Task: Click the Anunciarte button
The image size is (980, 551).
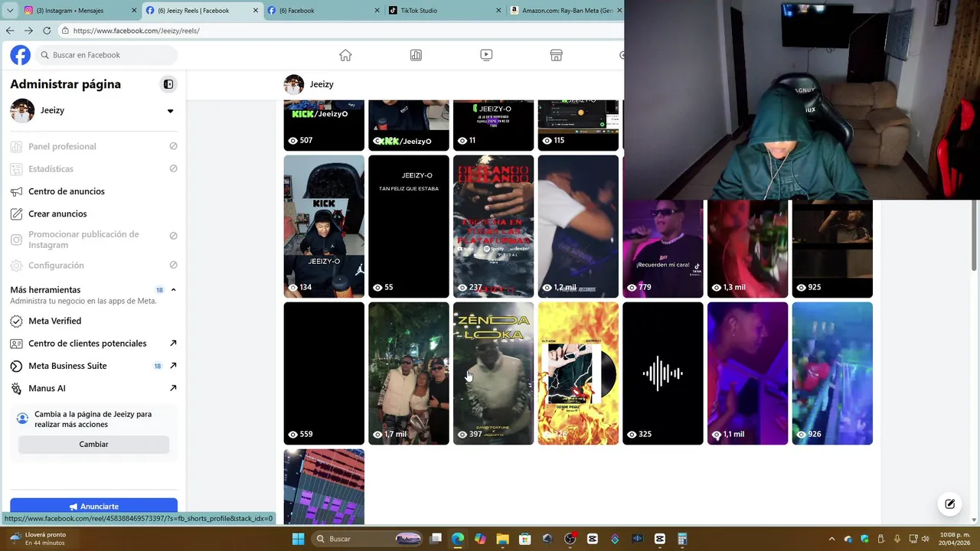Action: pos(93,506)
